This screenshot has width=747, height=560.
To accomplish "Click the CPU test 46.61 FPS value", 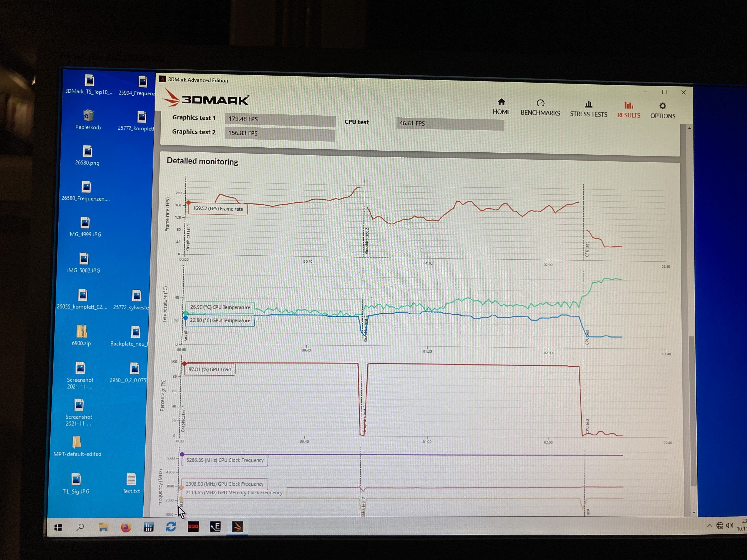I will (x=450, y=124).
